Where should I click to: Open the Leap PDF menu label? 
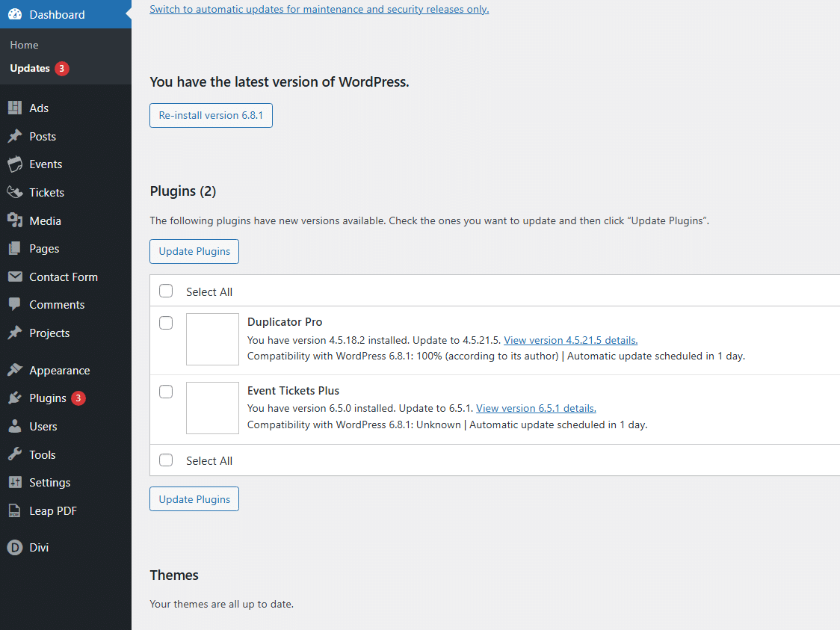point(53,511)
